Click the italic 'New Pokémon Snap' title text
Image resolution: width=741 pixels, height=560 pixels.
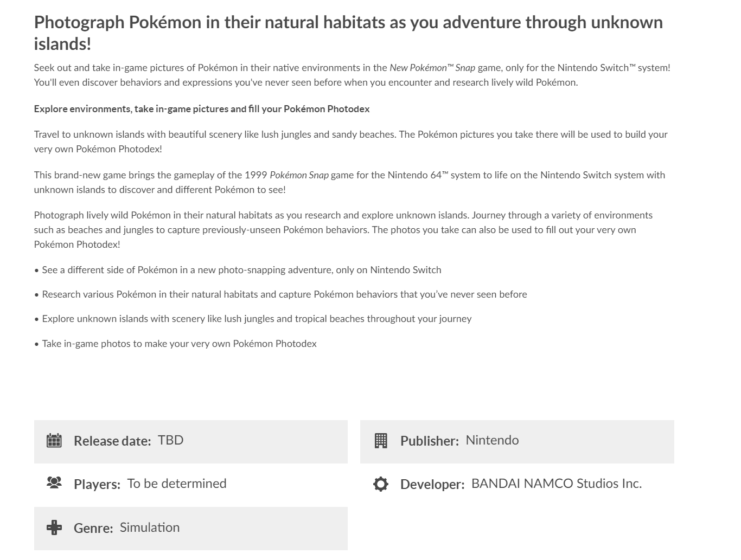pyautogui.click(x=432, y=68)
